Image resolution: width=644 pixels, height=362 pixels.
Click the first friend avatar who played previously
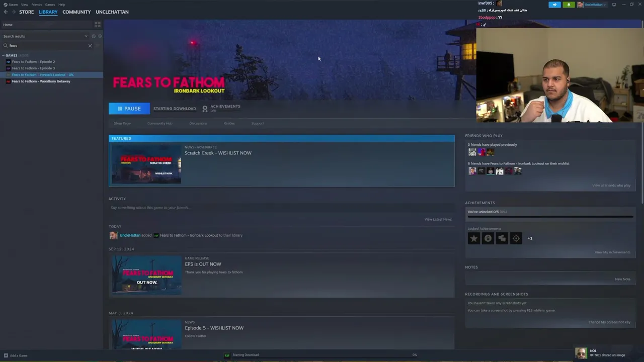point(472,152)
